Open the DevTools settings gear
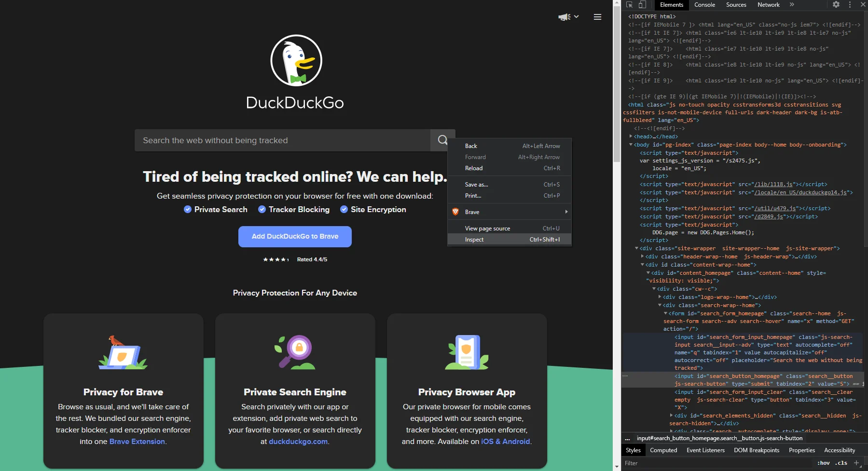 pos(836,4)
